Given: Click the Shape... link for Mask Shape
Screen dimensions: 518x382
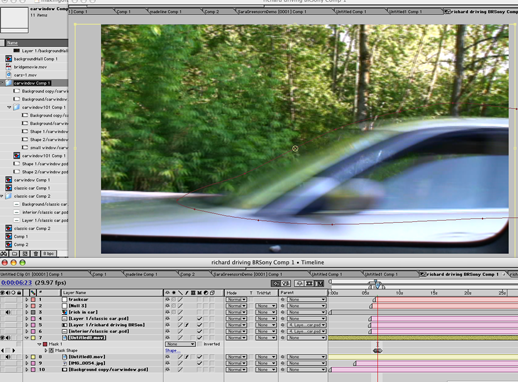Looking at the screenshot, I should pyautogui.click(x=172, y=350).
